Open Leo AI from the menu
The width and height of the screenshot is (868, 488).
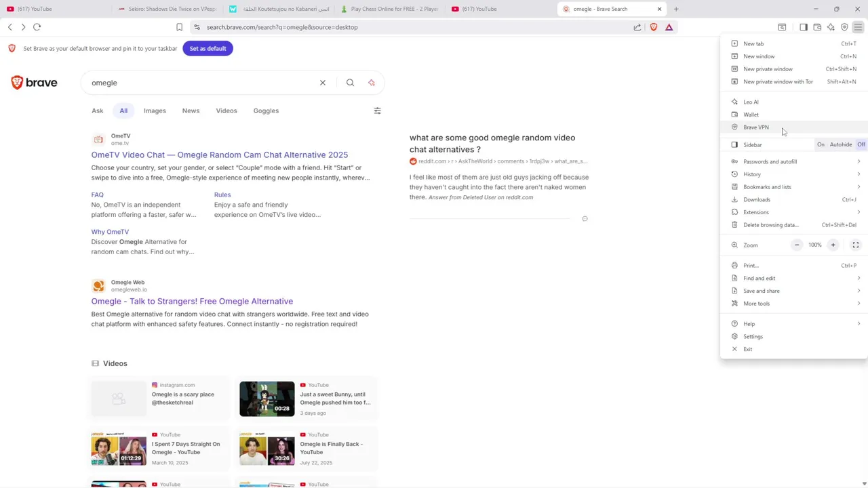pos(794,102)
